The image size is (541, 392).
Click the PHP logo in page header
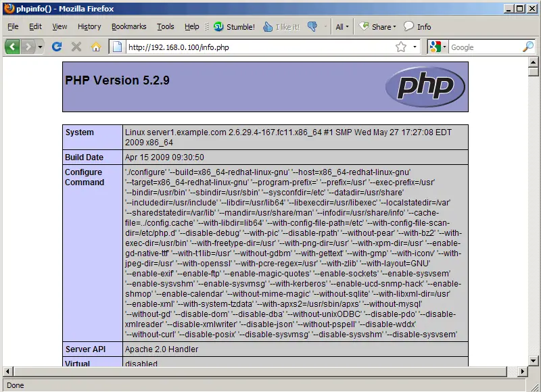pos(425,87)
